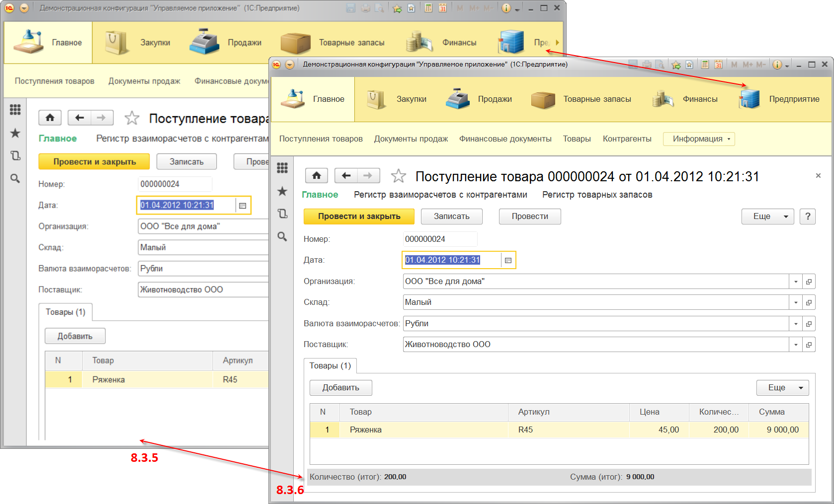834x504 pixels.
Task: Open Поступления товаров in back window
Action: coord(55,81)
